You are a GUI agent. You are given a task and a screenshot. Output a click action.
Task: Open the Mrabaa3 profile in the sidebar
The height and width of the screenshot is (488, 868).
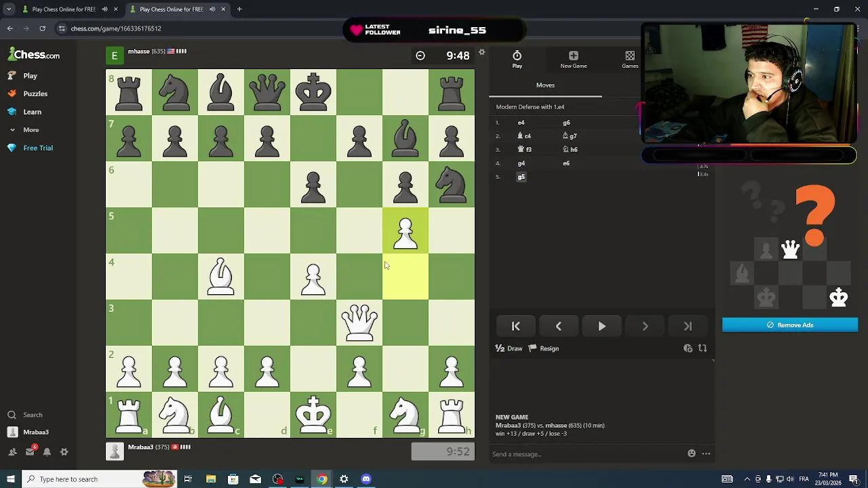coord(28,432)
